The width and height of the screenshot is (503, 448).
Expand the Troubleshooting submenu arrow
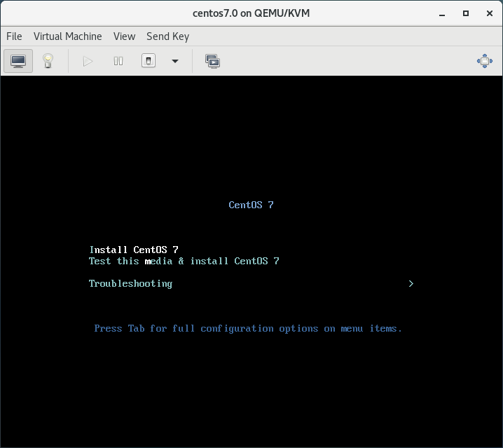[x=411, y=283]
